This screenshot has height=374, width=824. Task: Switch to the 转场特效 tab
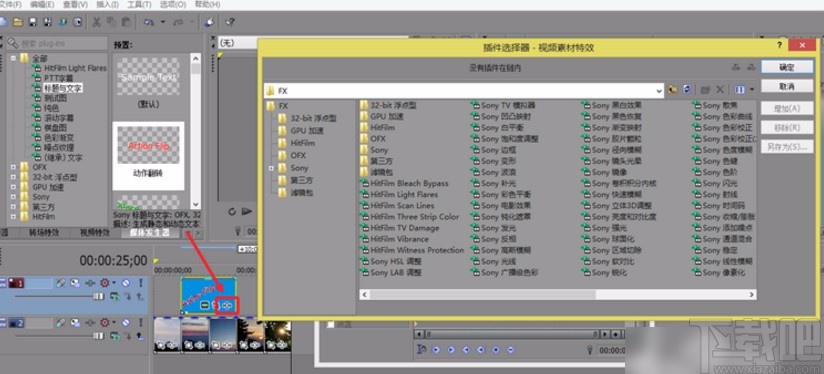point(44,233)
